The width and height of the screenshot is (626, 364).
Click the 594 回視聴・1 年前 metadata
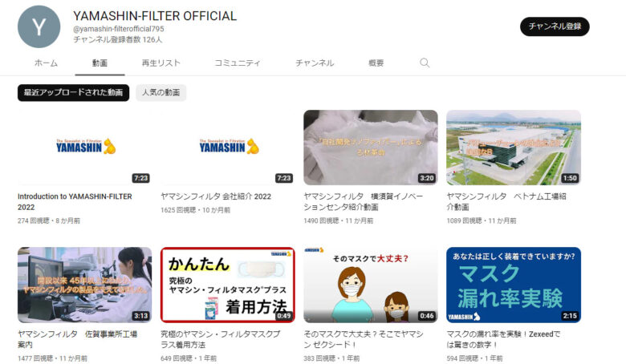click(474, 358)
